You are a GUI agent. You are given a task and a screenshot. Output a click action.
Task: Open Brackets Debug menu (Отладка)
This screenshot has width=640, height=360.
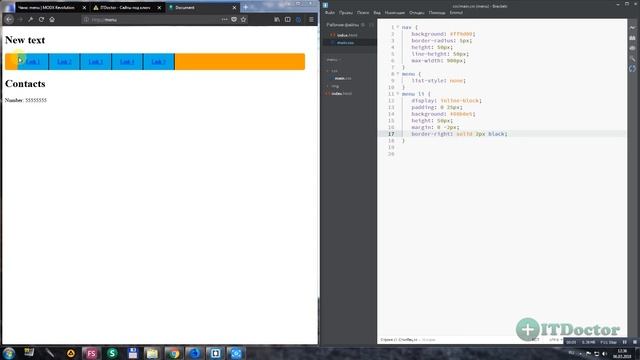tap(417, 13)
